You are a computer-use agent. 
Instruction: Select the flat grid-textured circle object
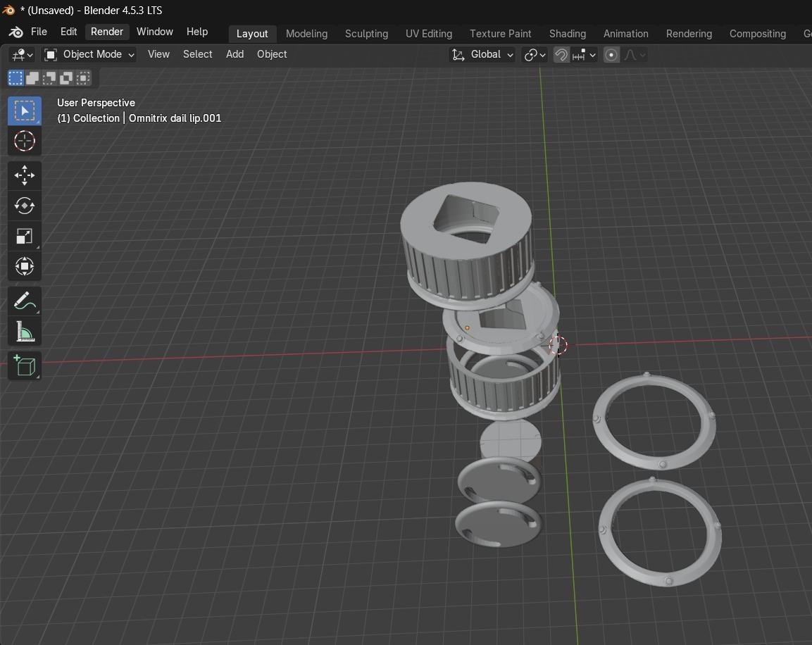tap(511, 441)
